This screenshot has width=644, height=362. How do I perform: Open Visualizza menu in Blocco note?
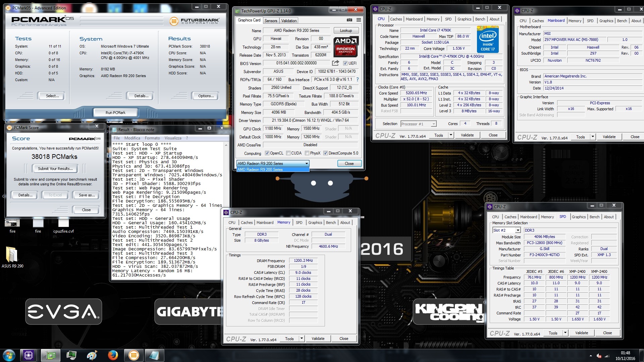(x=173, y=138)
